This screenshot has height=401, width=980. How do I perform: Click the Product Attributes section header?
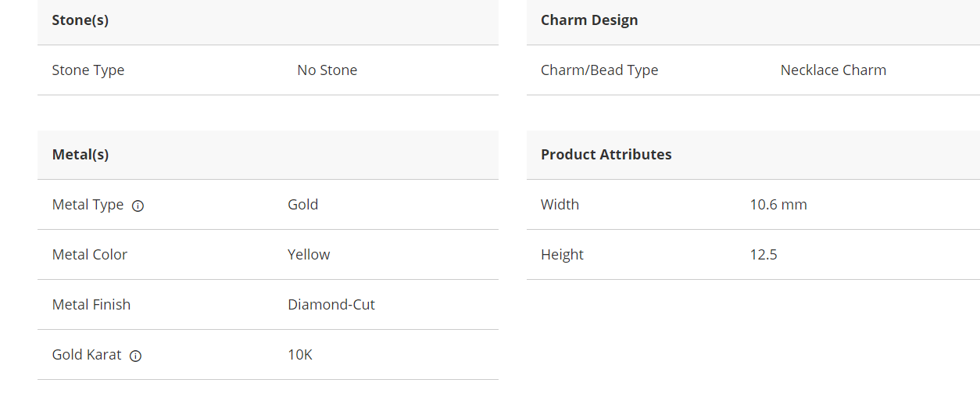point(606,155)
